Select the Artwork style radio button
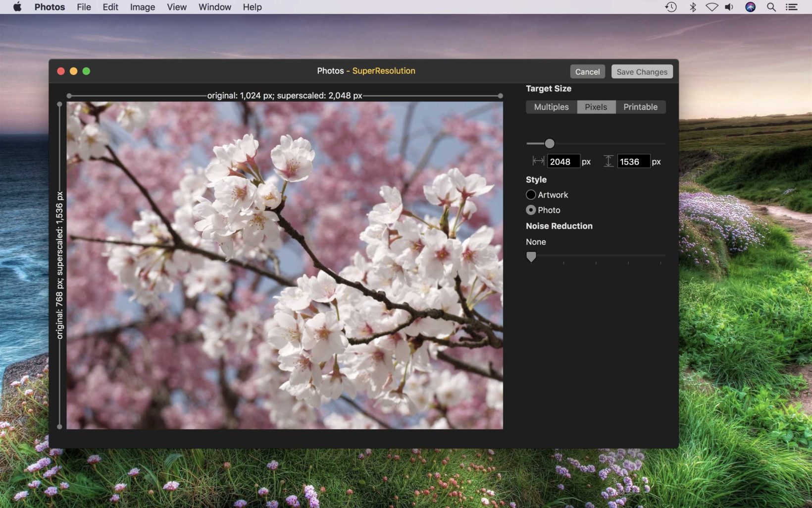Viewport: 812px width, 508px height. tap(531, 195)
